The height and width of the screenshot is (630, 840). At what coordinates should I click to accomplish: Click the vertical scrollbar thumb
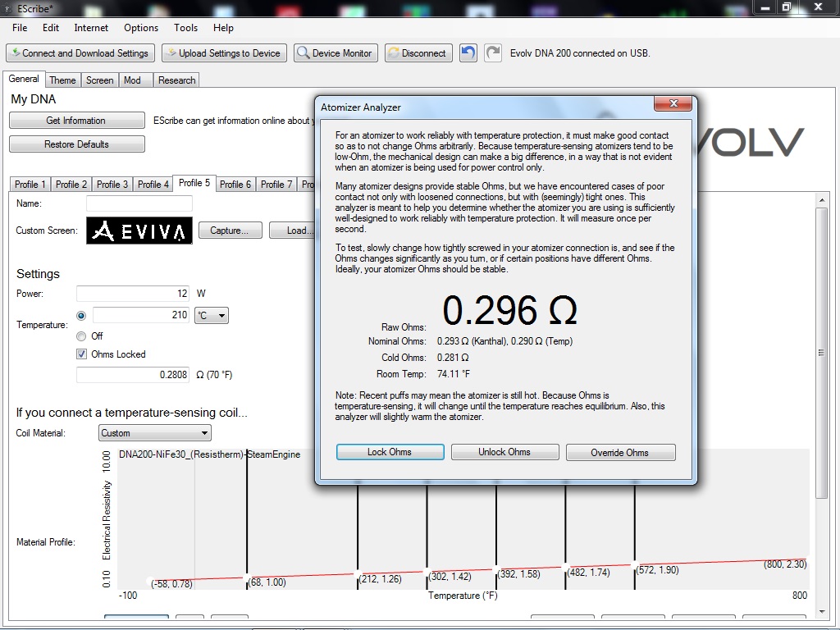pos(822,353)
